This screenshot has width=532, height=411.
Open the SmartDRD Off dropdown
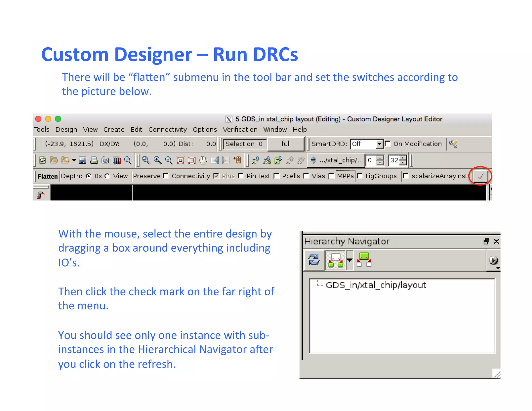click(x=379, y=144)
